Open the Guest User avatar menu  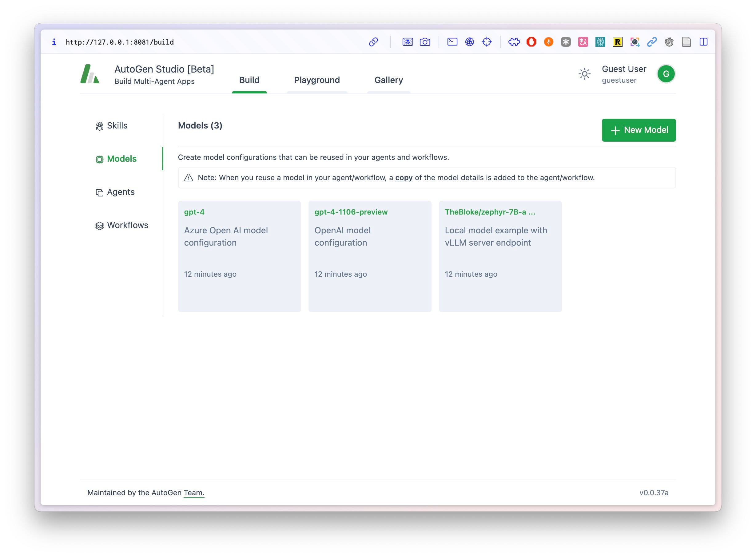click(666, 74)
